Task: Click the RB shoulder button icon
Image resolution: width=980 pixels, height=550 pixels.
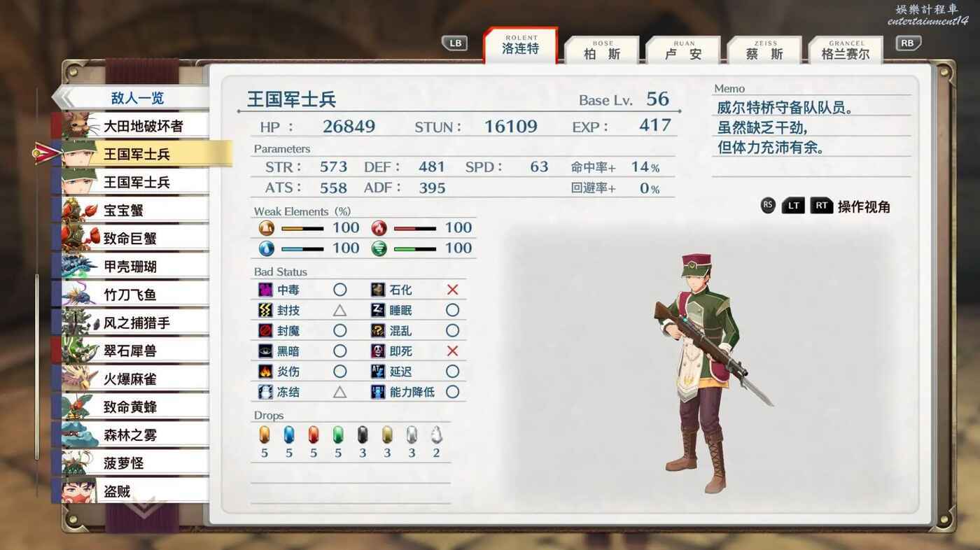Action: [x=908, y=43]
